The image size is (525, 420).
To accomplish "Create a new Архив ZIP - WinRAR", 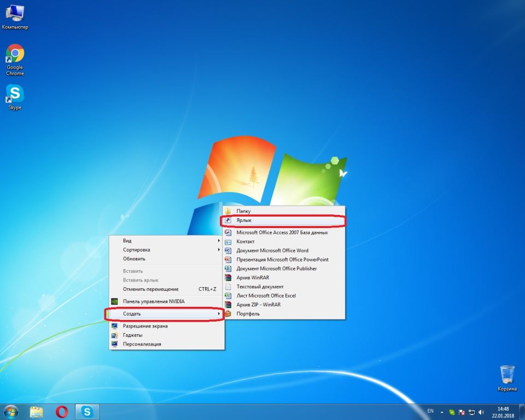I will point(284,305).
